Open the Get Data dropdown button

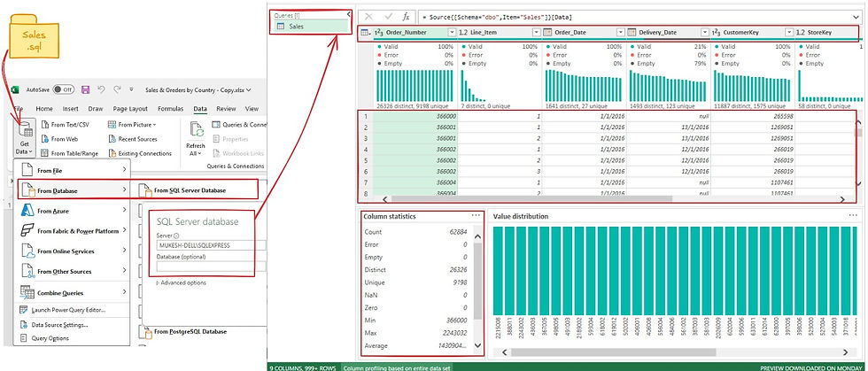point(24,139)
